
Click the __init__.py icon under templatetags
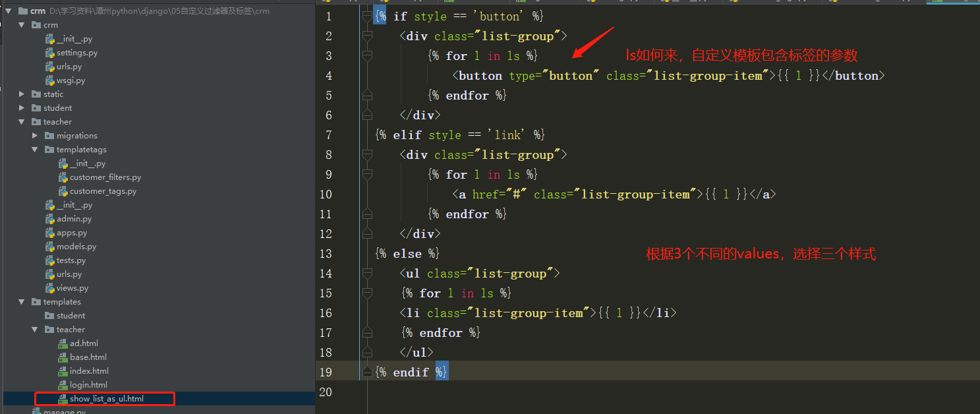[63, 163]
